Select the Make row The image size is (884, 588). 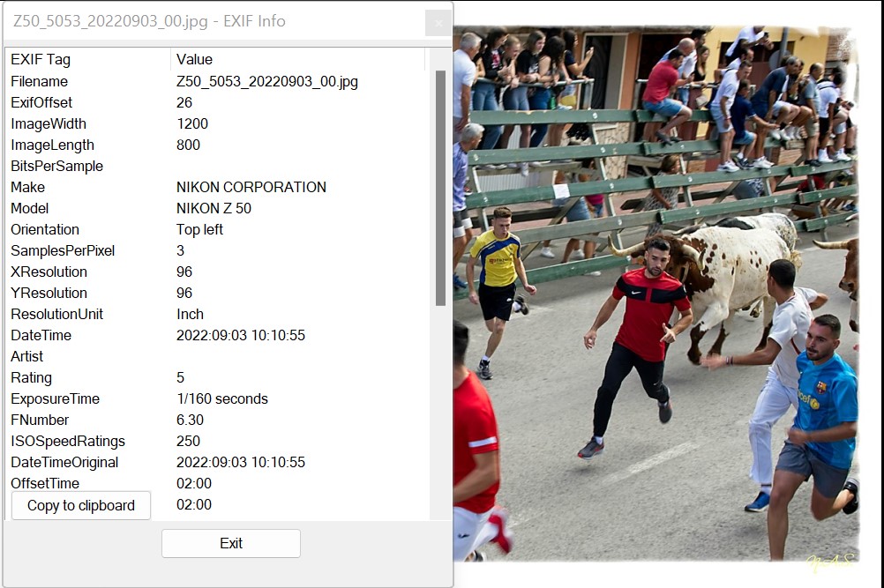click(216, 187)
